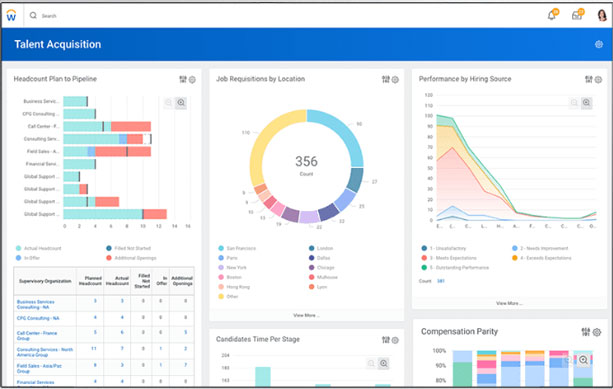Zoom out on Performance by Hiring Source chart
Viewport: 613px width, 389px height.
[x=574, y=102]
